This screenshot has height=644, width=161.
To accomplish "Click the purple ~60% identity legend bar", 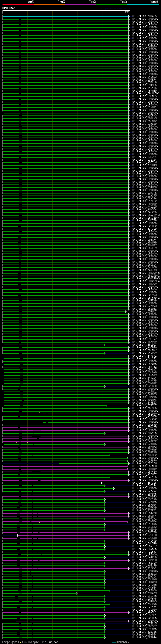I will [80, 5].
